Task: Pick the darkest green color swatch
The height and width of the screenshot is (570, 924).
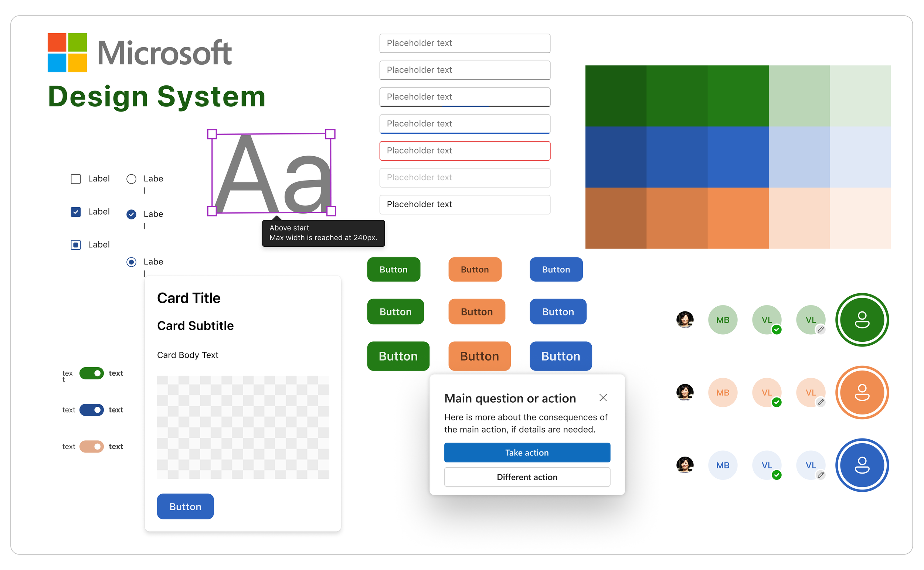Action: (x=615, y=96)
